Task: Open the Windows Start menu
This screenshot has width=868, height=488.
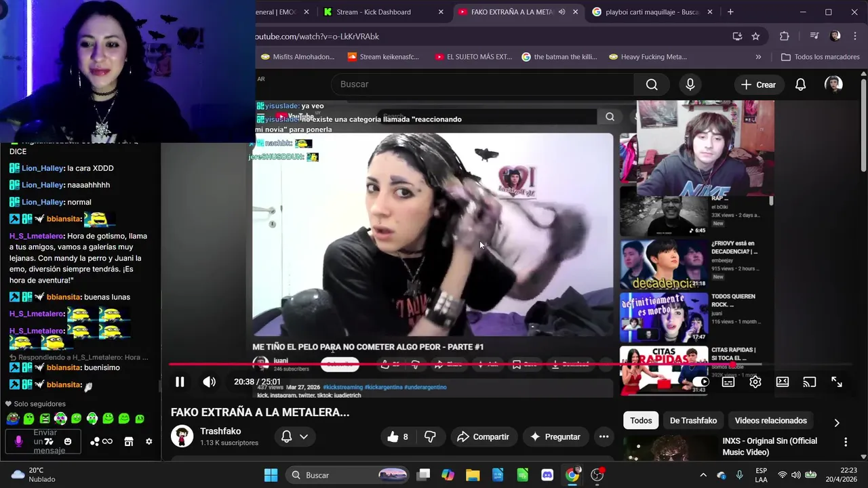Action: (271, 475)
